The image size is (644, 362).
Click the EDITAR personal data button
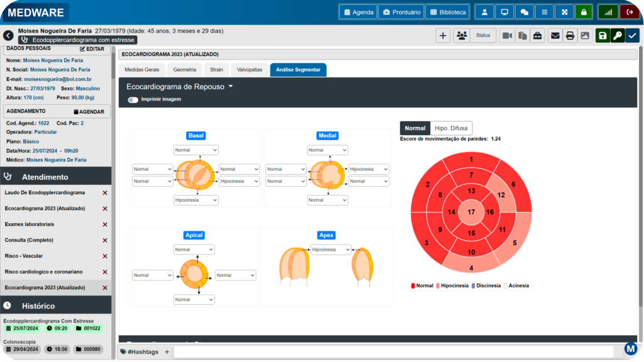point(92,49)
